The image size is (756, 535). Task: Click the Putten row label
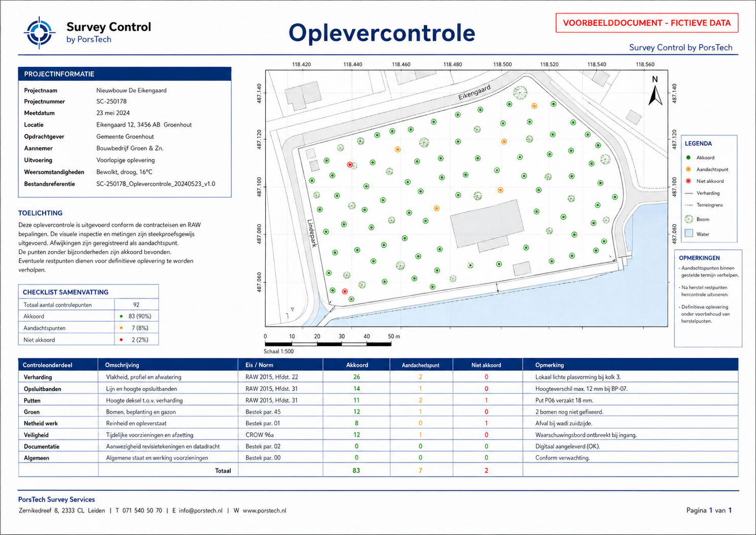coord(32,401)
